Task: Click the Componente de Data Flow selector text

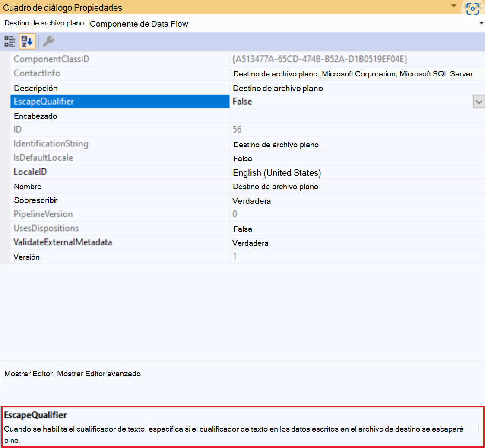Action: coord(139,24)
